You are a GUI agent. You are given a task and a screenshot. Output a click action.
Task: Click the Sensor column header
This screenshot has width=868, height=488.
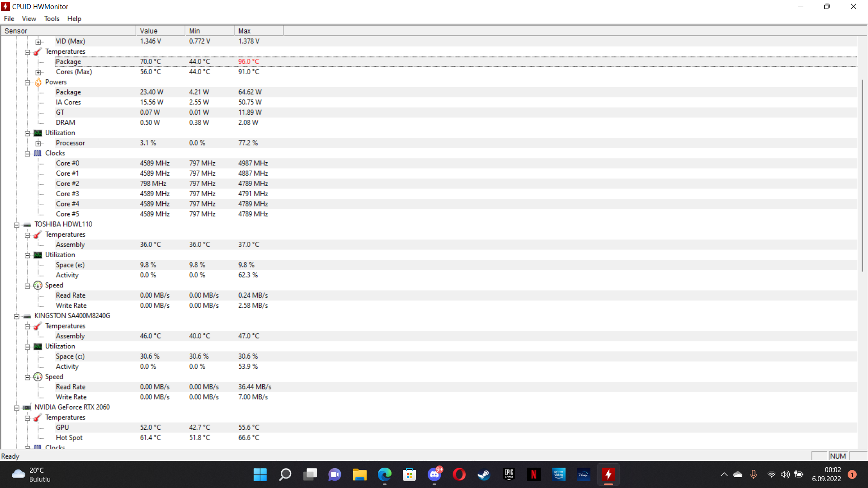(68, 31)
